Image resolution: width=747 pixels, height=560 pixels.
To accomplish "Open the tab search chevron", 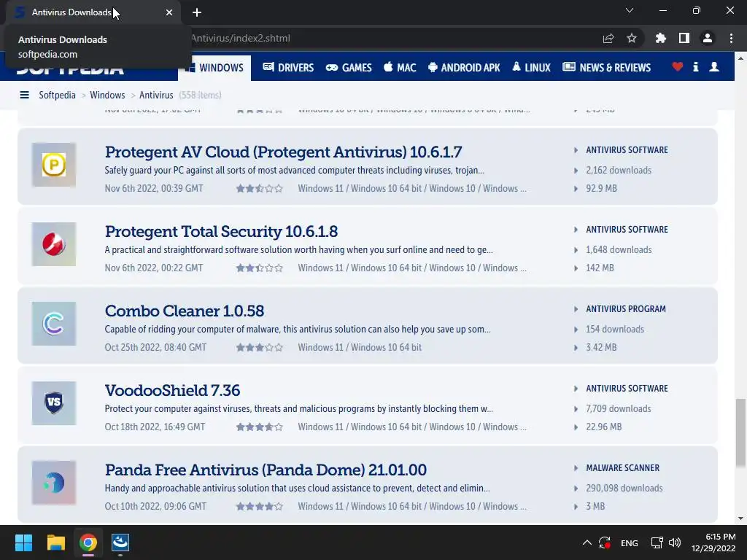I will click(x=630, y=10).
